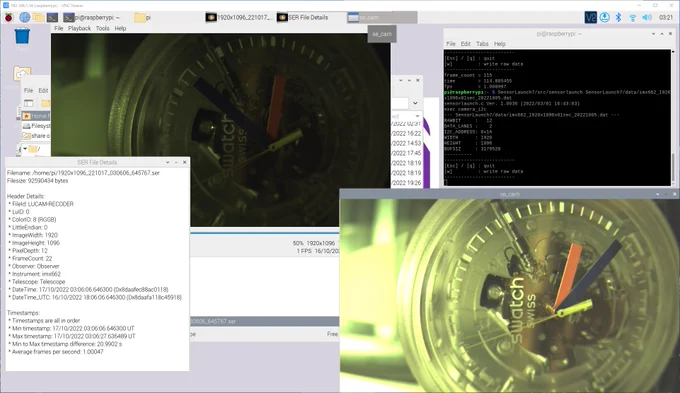Maximize the terminal window

[x=662, y=33]
